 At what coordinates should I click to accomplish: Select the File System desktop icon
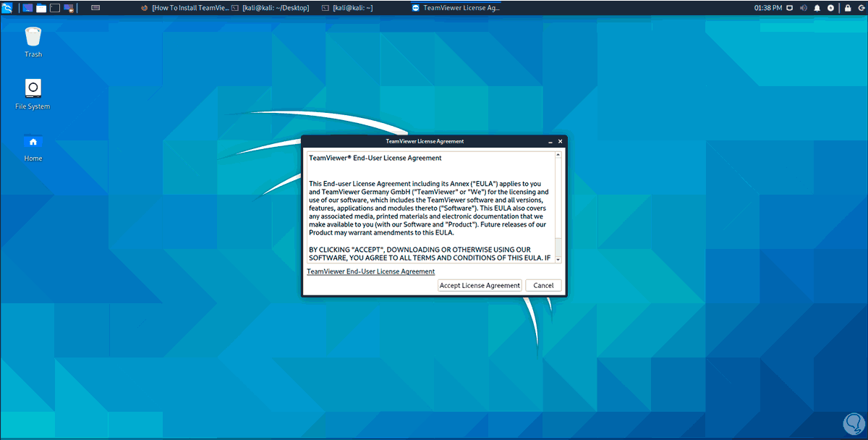coord(33,95)
